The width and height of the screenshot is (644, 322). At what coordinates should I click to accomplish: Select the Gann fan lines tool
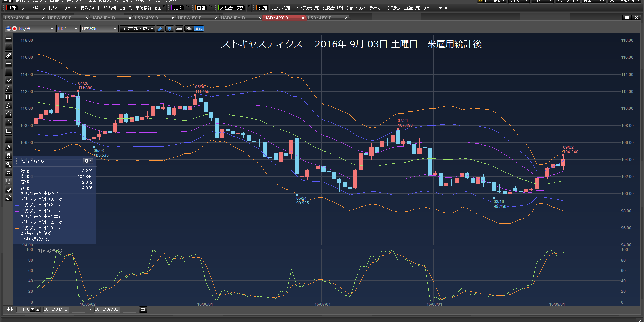9,105
